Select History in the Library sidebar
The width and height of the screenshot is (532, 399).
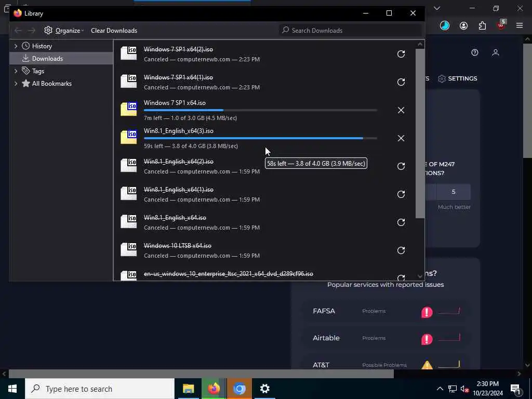[x=42, y=46]
